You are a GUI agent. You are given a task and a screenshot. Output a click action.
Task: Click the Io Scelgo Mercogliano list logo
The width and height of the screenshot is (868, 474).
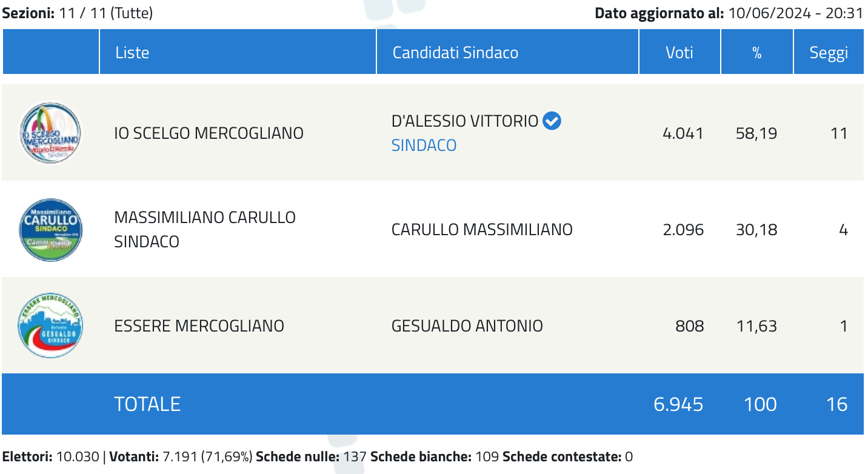tap(50, 133)
